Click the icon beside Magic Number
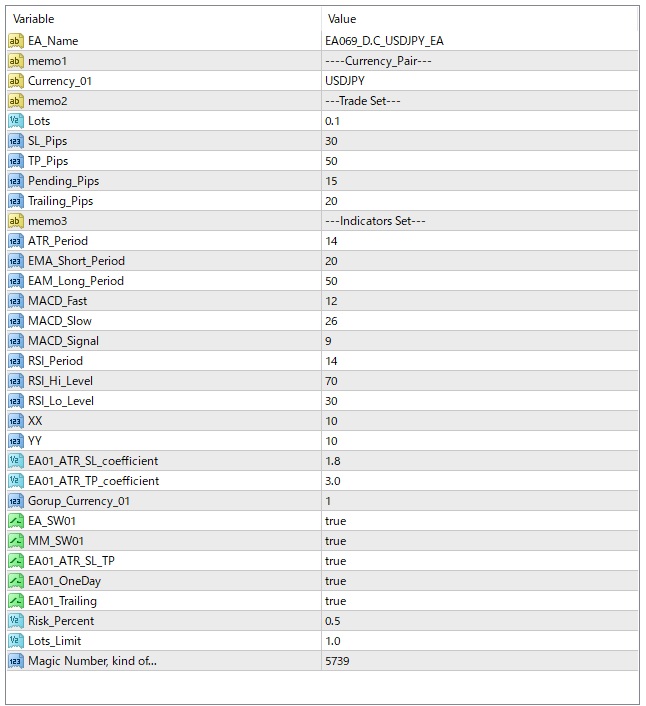Image resolution: width=646 pixels, height=706 pixels. 15,661
